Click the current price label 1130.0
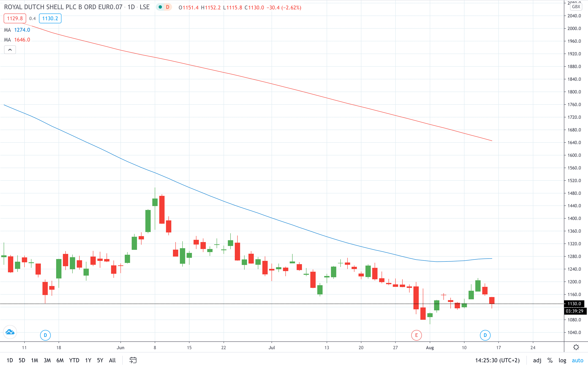 click(574, 304)
